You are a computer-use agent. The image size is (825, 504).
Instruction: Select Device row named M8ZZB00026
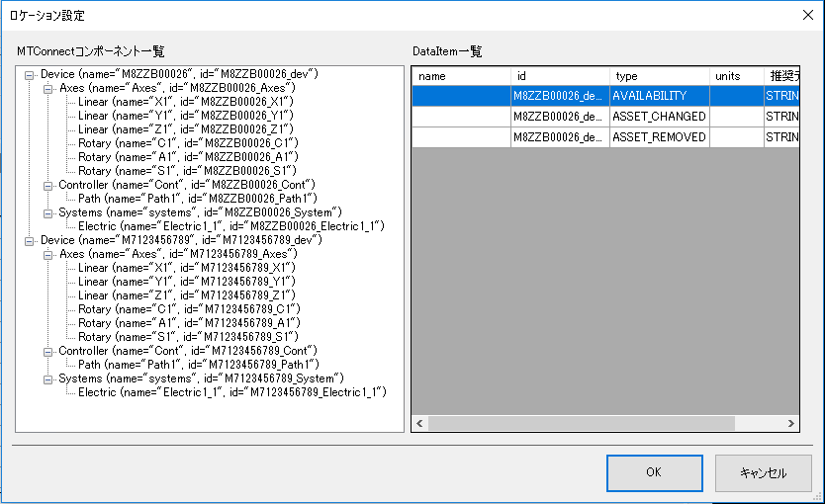click(179, 74)
